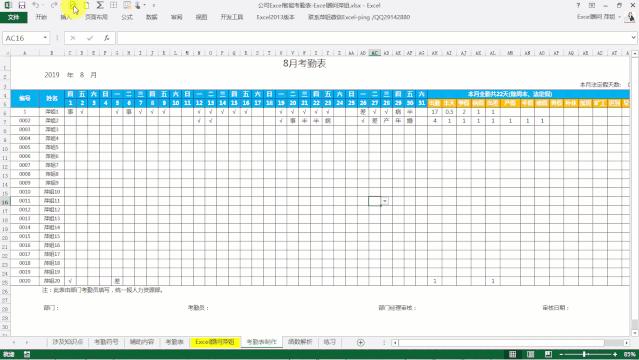This screenshot has height=360, width=639.
Task: Add a new sheet with the plus button
Action: [x=361, y=342]
